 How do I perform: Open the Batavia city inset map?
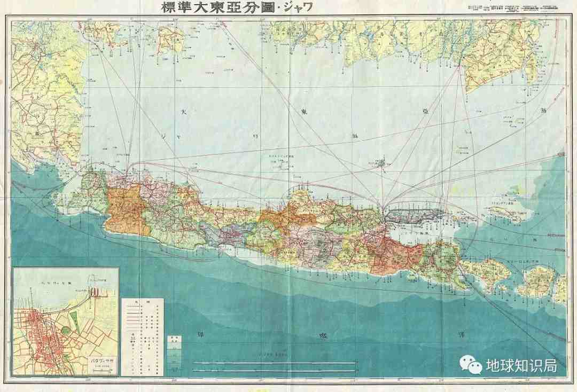pos(65,320)
